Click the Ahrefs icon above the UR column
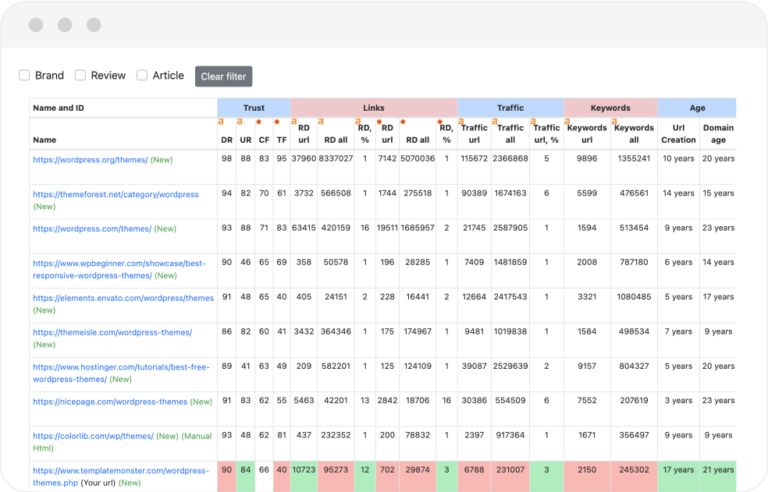This screenshot has width=768, height=492. (x=240, y=122)
